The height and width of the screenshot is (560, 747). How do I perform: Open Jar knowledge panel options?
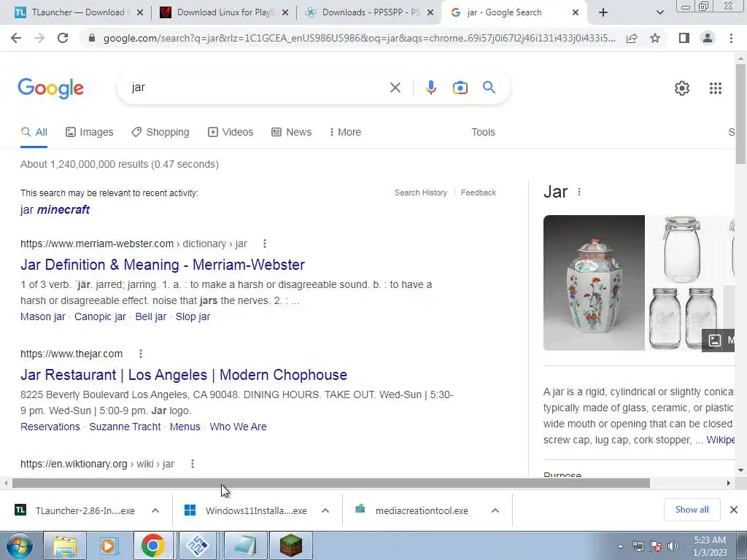point(578,192)
